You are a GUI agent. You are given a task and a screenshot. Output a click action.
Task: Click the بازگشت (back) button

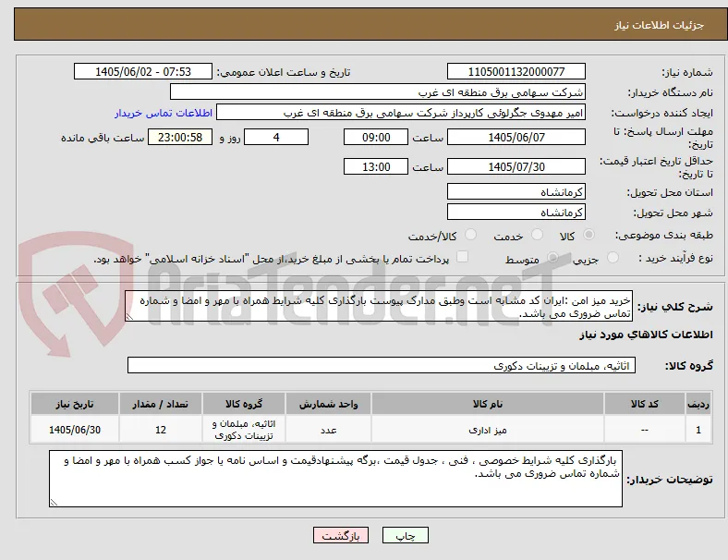[341, 535]
